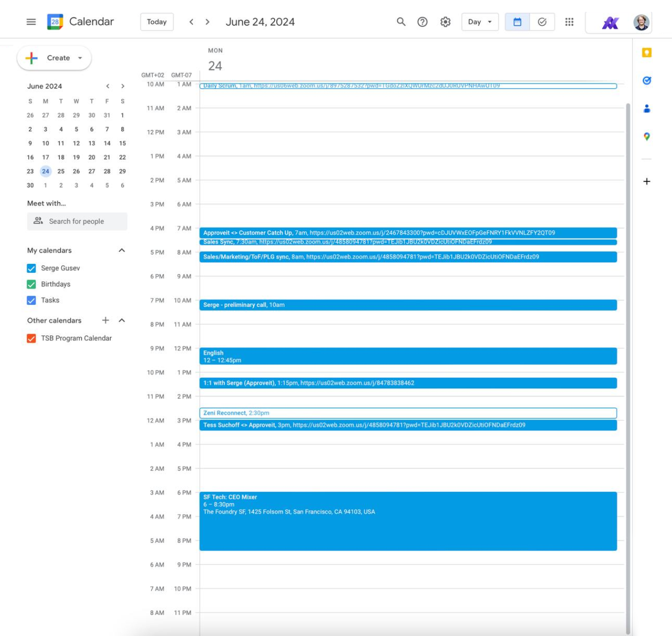Uncheck the Serge Gusev calendar
The width and height of the screenshot is (672, 636).
(x=32, y=268)
